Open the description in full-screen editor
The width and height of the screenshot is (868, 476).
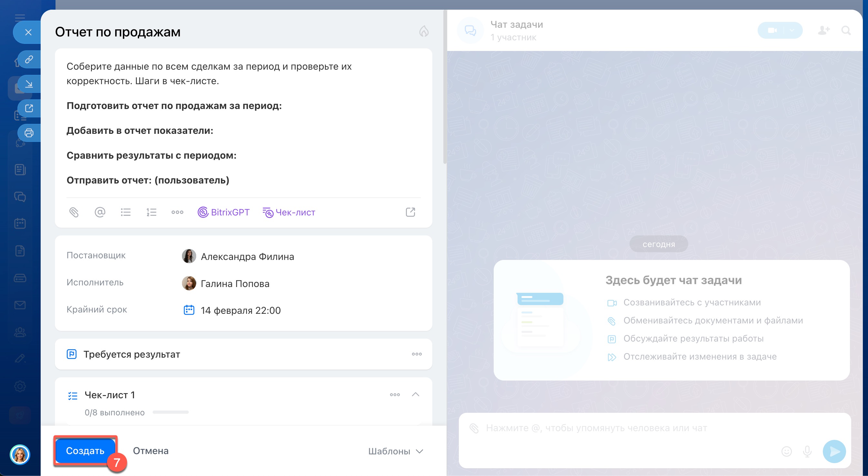(410, 212)
